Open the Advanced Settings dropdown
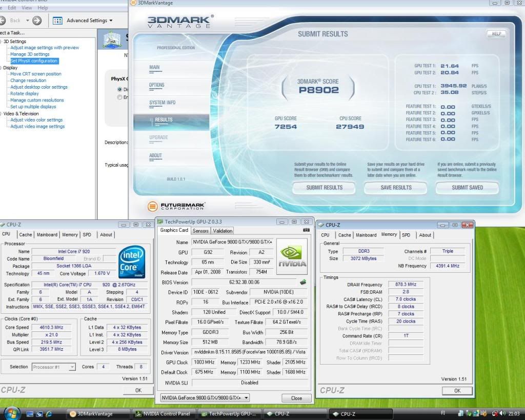The image size is (525, 420). click(x=111, y=21)
